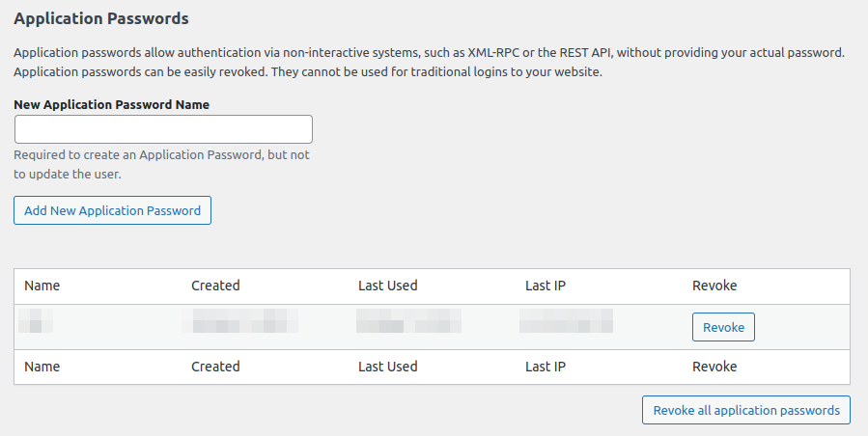Click the Application Passwords section heading
The image size is (868, 436).
(x=101, y=18)
